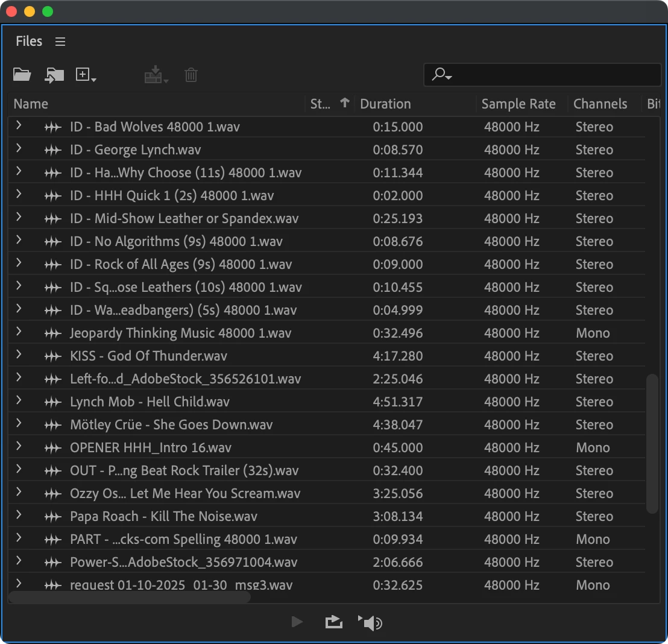This screenshot has height=644, width=668.
Task: Click waveform icon of Left-fo...d_AdobeStock file
Action: point(53,379)
